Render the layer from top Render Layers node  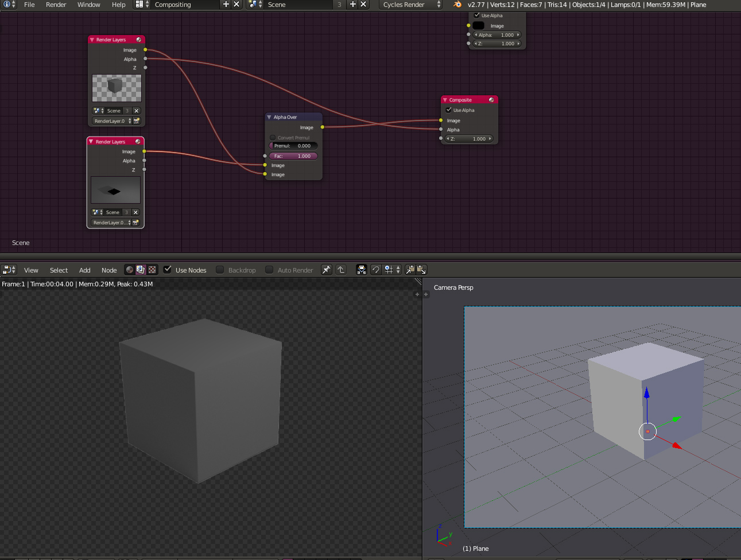pyautogui.click(x=137, y=121)
